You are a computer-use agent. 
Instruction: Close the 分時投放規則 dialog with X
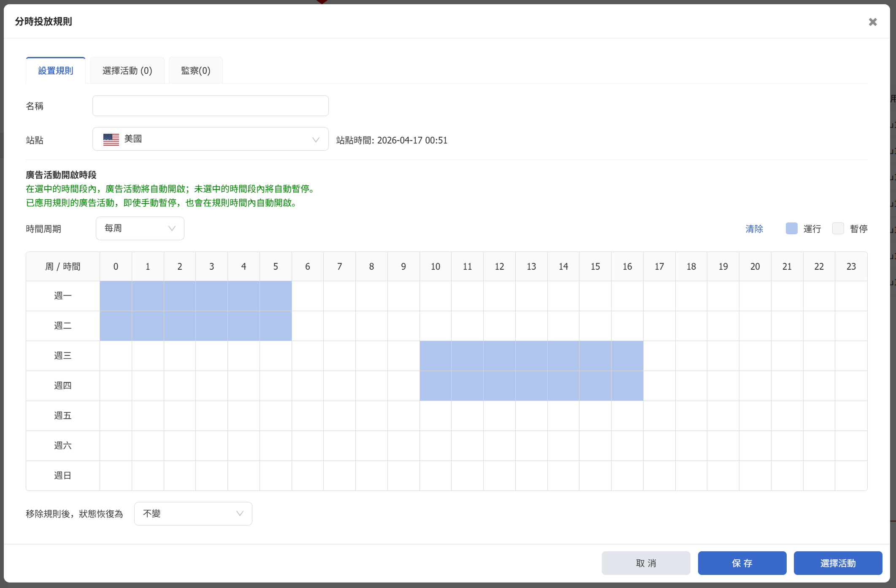click(872, 22)
